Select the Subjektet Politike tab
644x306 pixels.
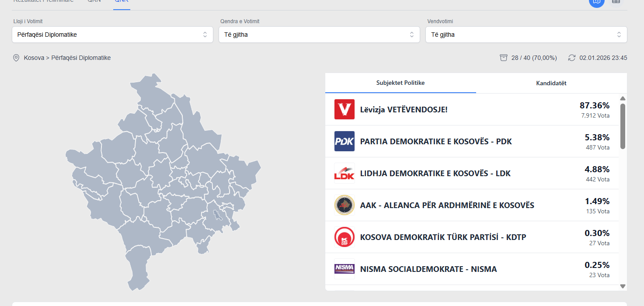pyautogui.click(x=400, y=83)
